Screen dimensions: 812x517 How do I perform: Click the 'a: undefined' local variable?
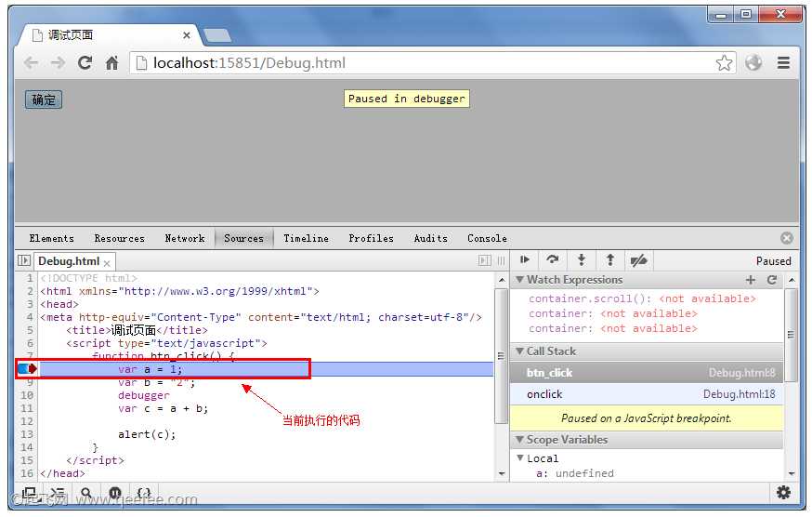(x=575, y=473)
